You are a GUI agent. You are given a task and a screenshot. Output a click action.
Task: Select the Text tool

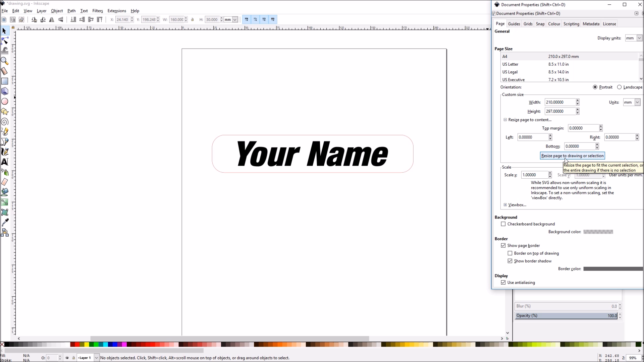click(x=5, y=162)
